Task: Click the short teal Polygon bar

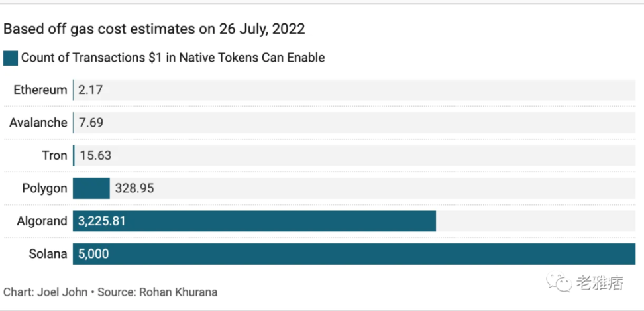Action: (91, 188)
